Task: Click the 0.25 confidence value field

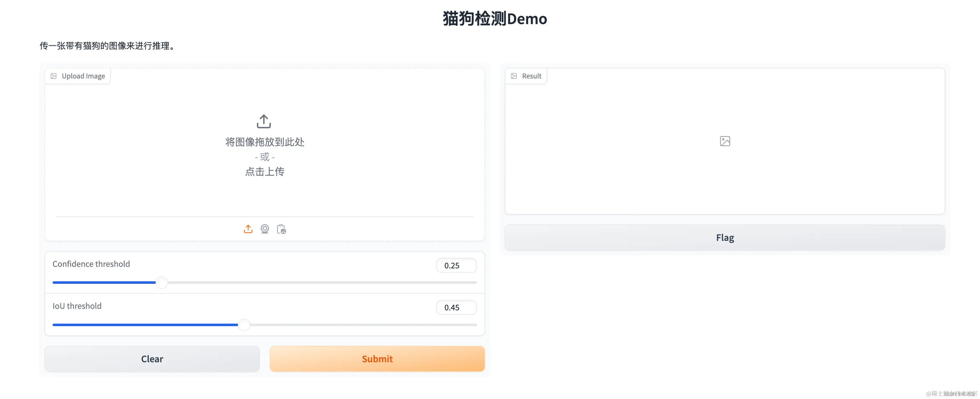Action: (x=456, y=265)
